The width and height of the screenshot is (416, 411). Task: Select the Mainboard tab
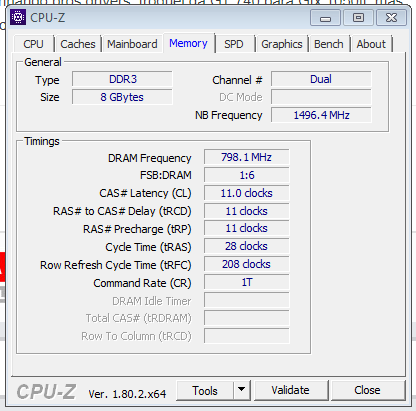pyautogui.click(x=132, y=44)
